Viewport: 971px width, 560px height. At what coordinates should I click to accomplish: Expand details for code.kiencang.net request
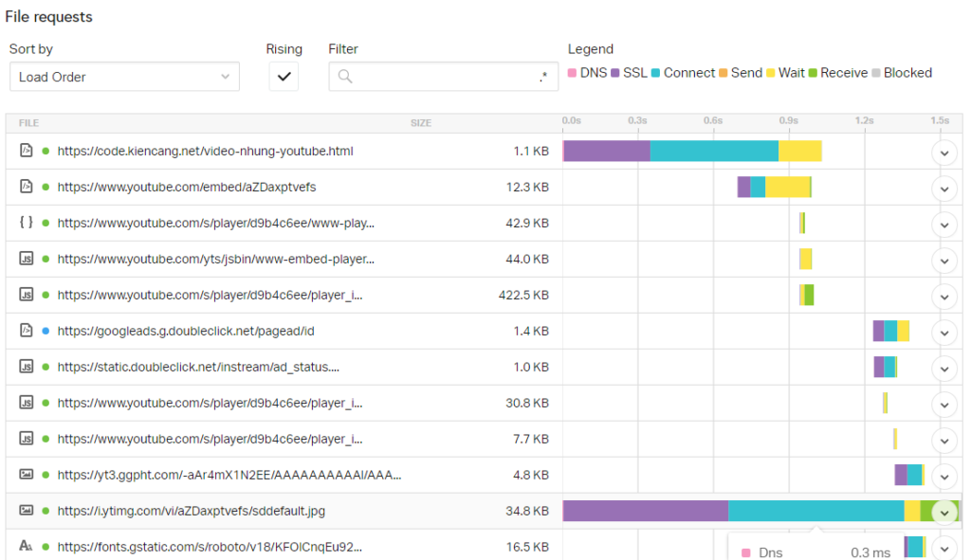tap(944, 152)
